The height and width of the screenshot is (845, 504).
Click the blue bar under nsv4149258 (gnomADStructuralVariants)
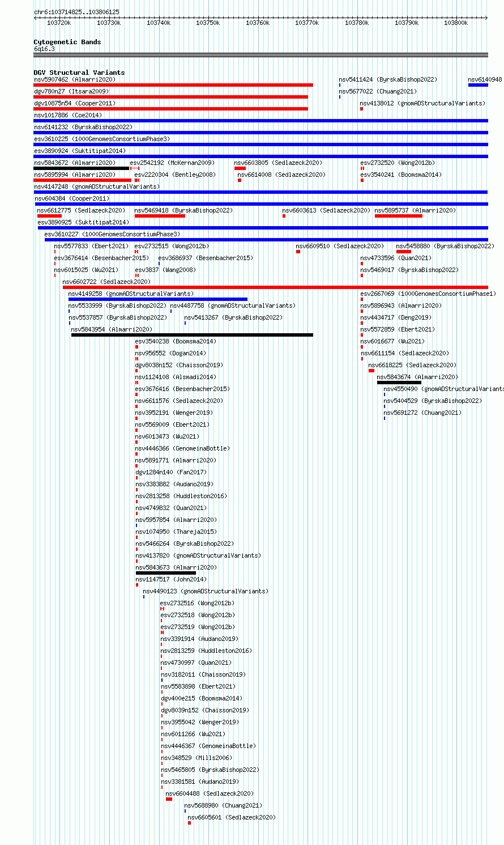click(x=158, y=299)
